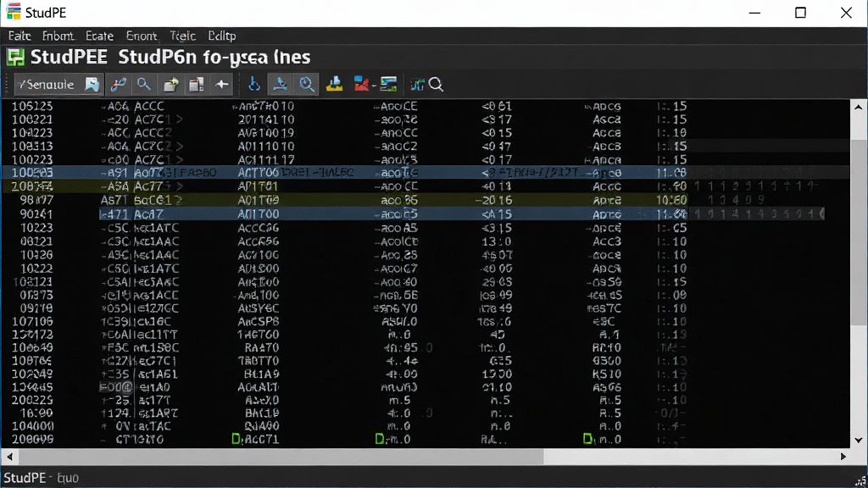Click the blue bookmark icon beside Senaiuie
The width and height of the screenshot is (868, 488).
tap(92, 84)
